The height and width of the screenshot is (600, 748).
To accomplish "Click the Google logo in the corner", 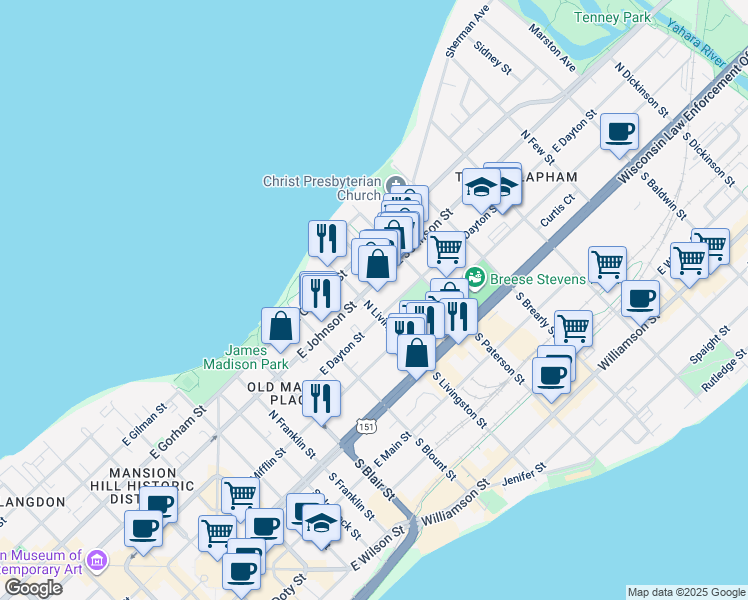I will tap(33, 587).
